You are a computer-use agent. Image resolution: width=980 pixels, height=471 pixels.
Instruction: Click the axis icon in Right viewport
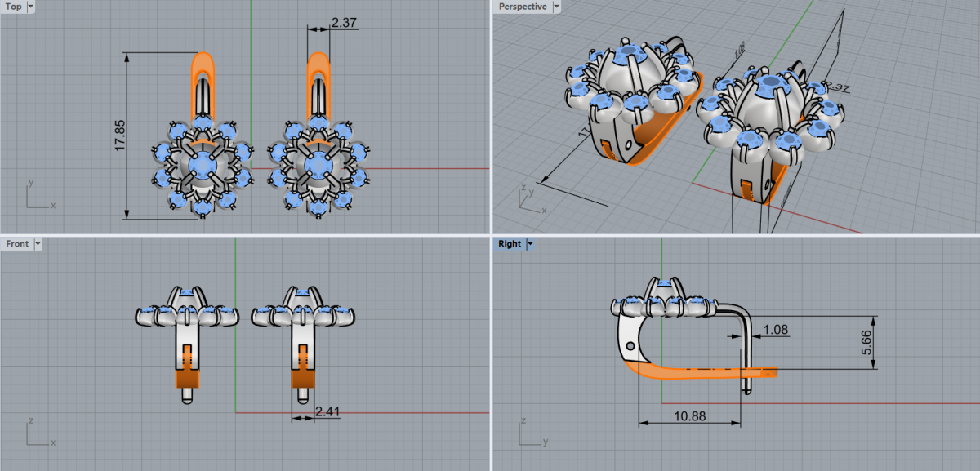pyautogui.click(x=533, y=433)
